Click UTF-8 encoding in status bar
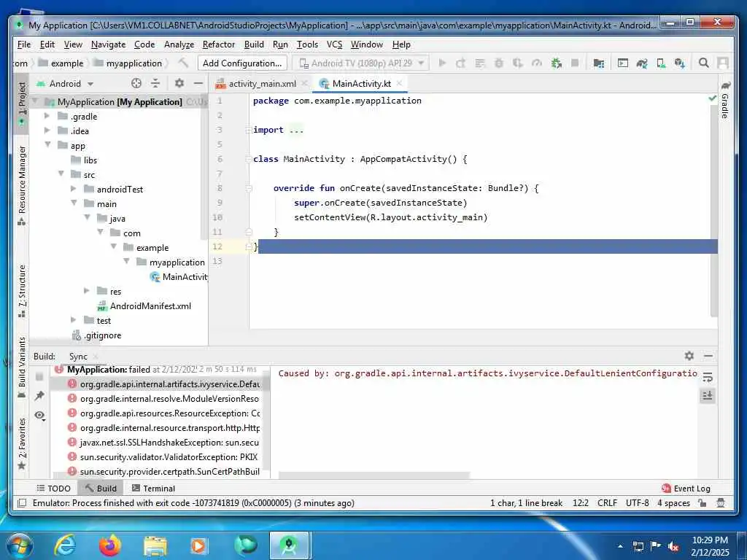This screenshot has width=747, height=560. pos(638,503)
